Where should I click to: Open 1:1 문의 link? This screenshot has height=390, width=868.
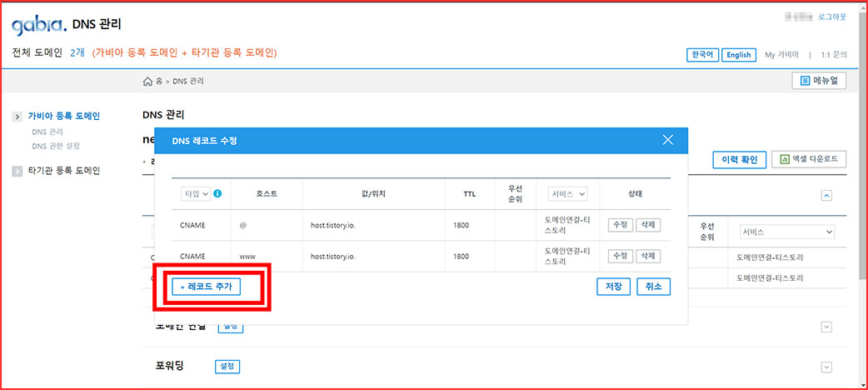click(x=834, y=55)
